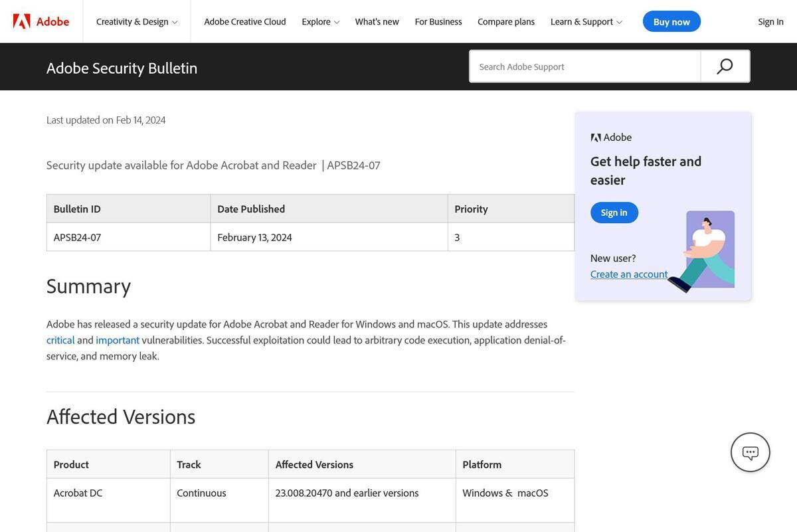Follow the Create an account link
The height and width of the screenshot is (532, 797).
click(x=629, y=274)
